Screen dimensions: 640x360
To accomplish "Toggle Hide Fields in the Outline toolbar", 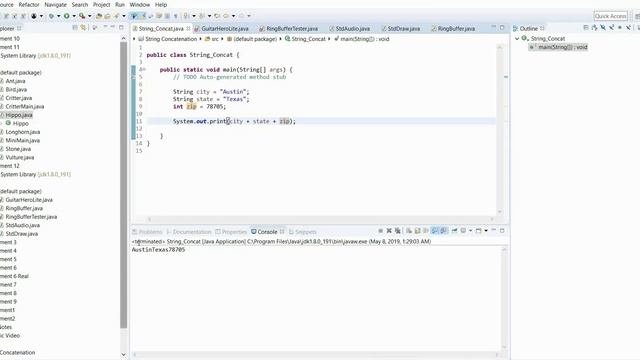I will point(603,28).
